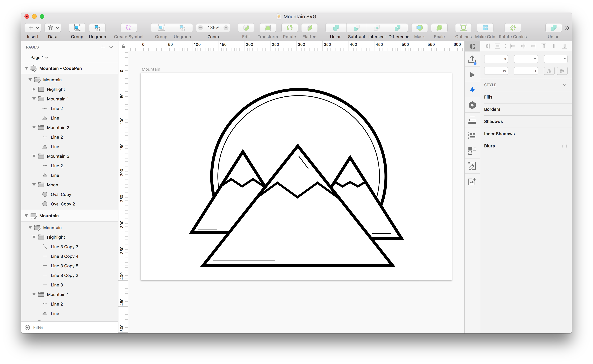Flip the selection horizontally
Screen dimensions: 593x364
(x=549, y=70)
